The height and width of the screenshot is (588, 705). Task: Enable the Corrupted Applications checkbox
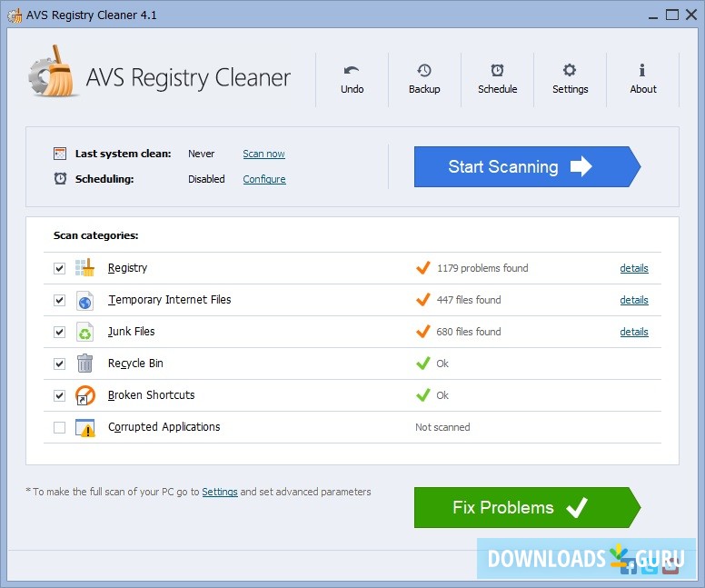click(59, 427)
